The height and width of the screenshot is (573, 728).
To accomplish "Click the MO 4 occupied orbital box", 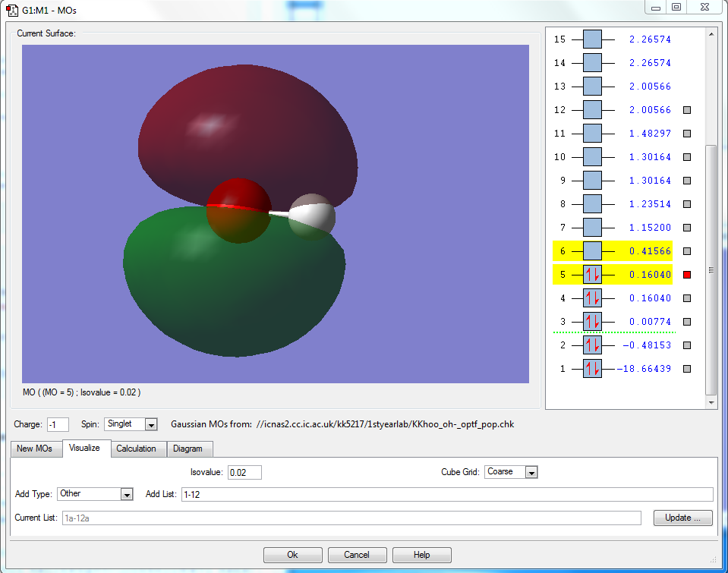I will click(592, 298).
